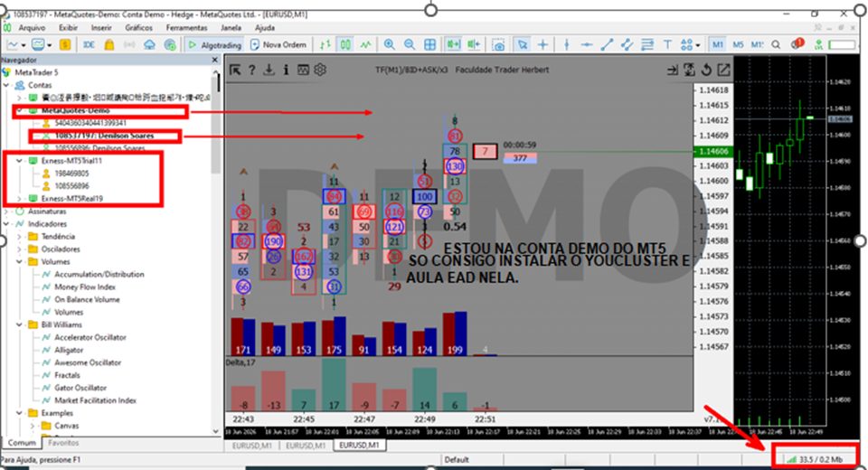
Task: Open the VPS cloud hosting icon
Action: click(x=149, y=45)
